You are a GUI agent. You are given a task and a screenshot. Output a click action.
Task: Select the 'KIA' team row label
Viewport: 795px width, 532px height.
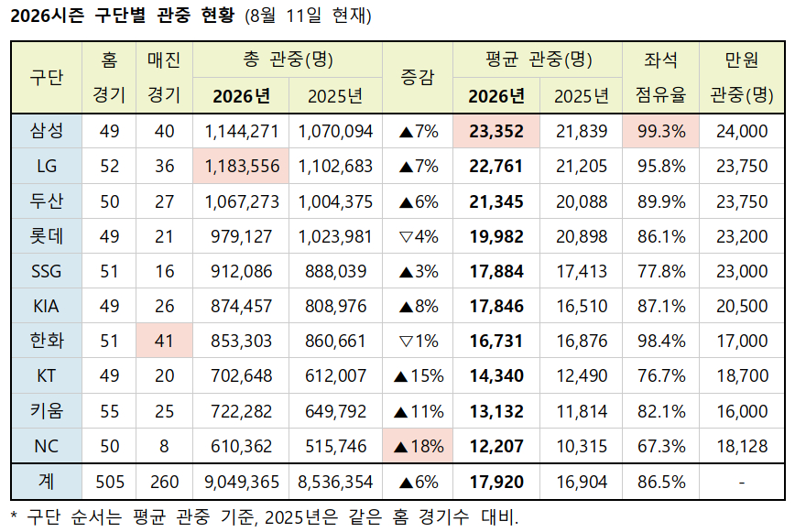(46, 306)
